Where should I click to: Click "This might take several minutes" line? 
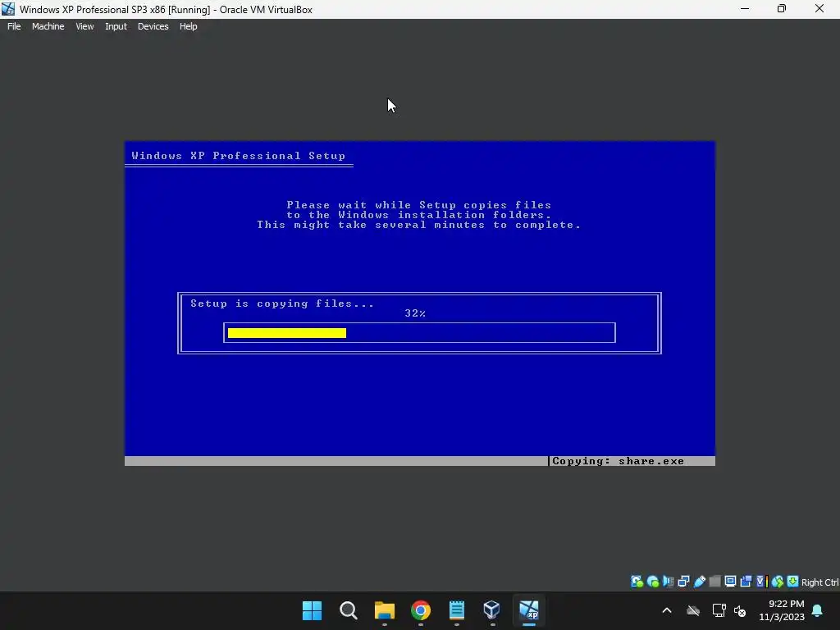tap(419, 225)
